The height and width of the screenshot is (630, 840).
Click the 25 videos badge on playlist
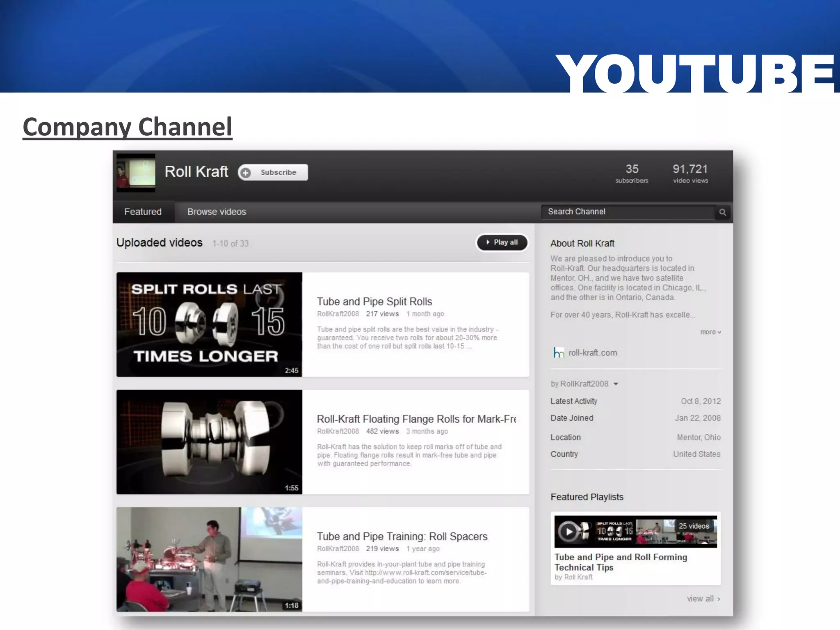click(x=694, y=526)
